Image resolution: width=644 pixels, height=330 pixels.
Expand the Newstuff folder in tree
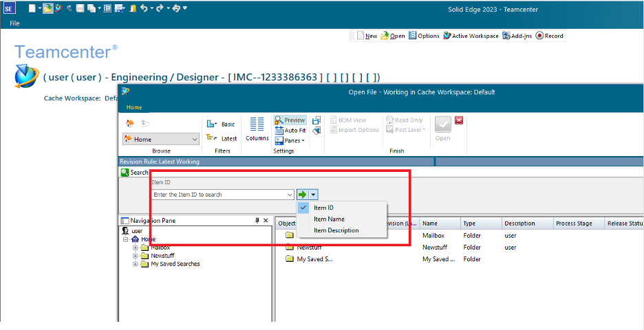click(x=135, y=256)
